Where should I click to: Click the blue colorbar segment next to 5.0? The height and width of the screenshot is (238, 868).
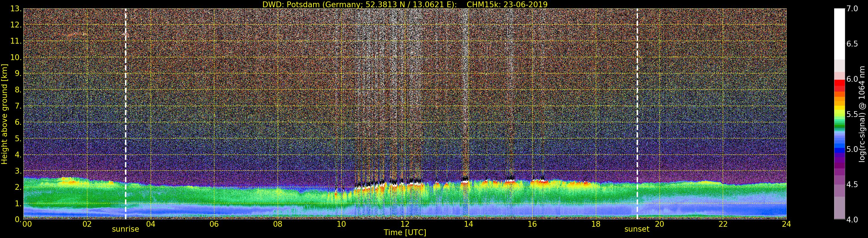click(839, 150)
